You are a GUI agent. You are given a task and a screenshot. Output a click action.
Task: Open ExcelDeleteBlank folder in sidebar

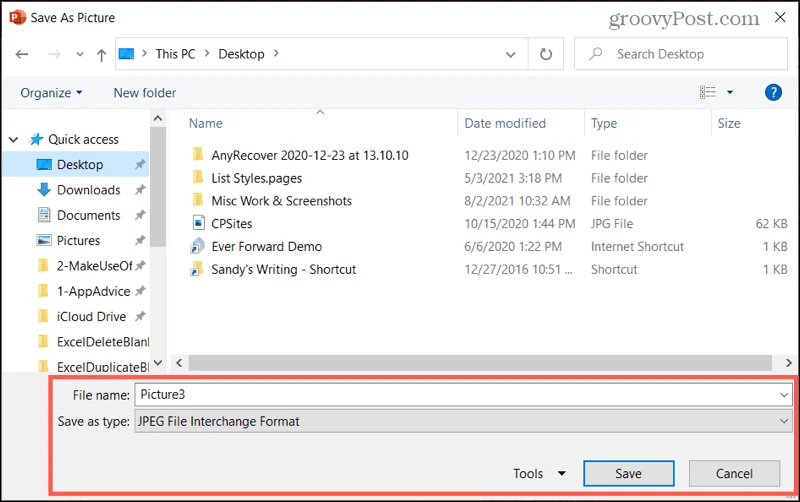tap(103, 342)
